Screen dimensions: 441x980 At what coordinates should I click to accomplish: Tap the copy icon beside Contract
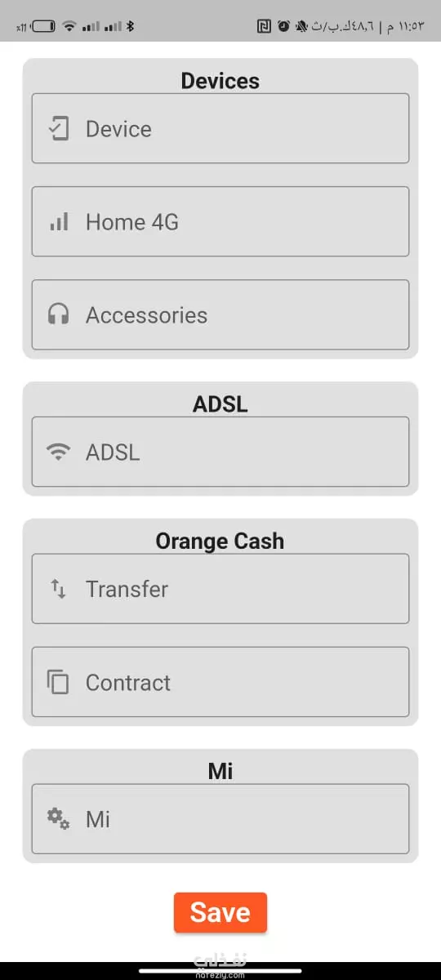(x=58, y=682)
